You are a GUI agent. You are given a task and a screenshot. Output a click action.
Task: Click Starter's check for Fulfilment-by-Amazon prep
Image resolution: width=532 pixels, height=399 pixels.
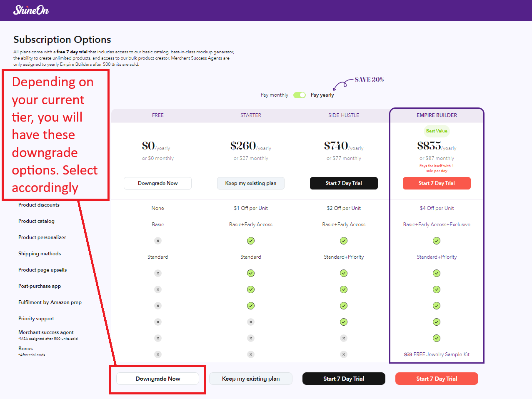tap(251, 306)
